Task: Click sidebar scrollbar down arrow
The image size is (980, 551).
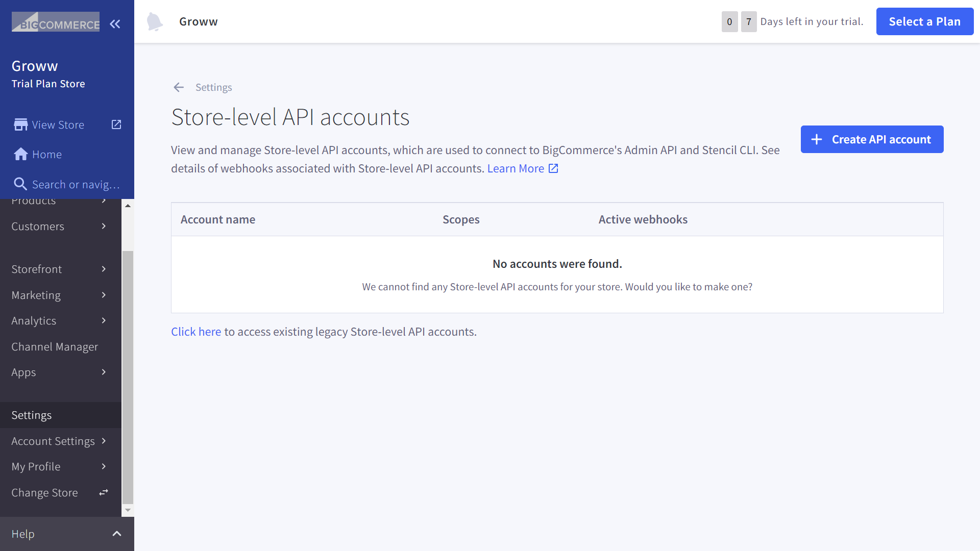Action: tap(128, 510)
